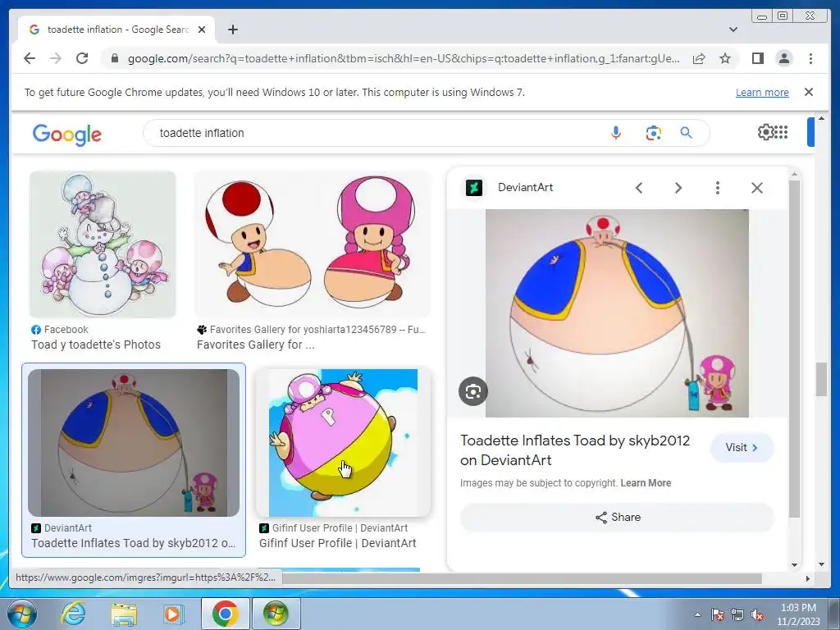Image resolution: width=840 pixels, height=630 pixels.
Task: Click the preview panel scrollbar
Action: coord(794,348)
